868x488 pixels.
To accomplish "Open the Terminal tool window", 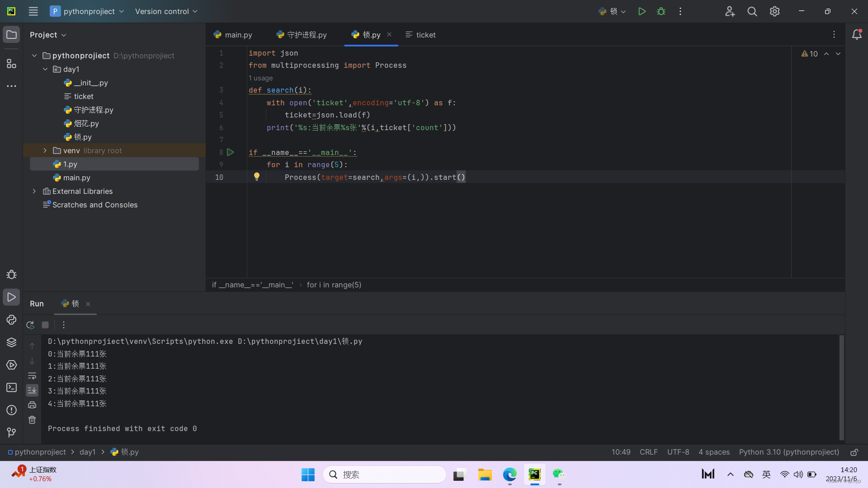I will [11, 388].
